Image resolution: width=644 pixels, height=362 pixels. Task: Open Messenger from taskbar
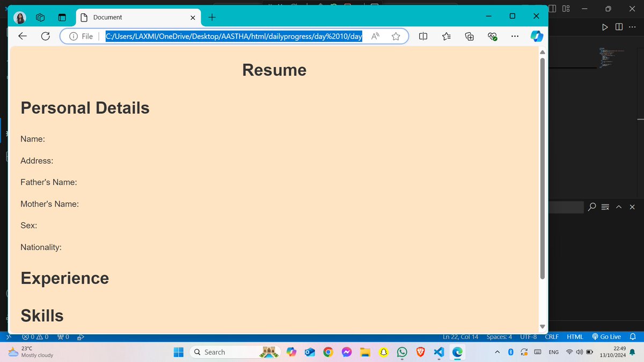coord(347,352)
